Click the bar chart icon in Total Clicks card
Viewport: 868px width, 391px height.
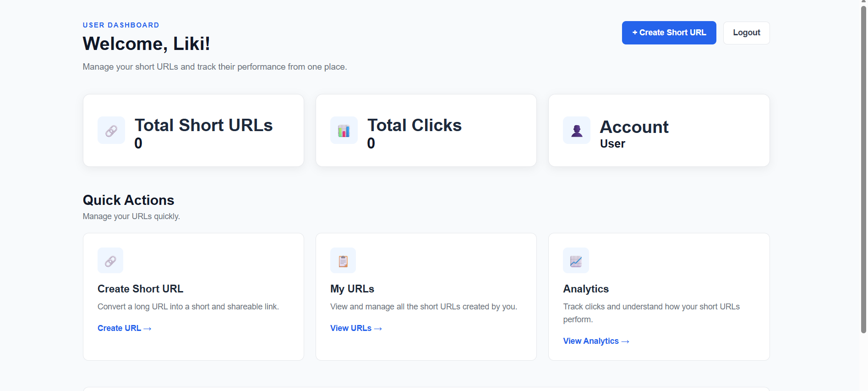[x=344, y=131]
